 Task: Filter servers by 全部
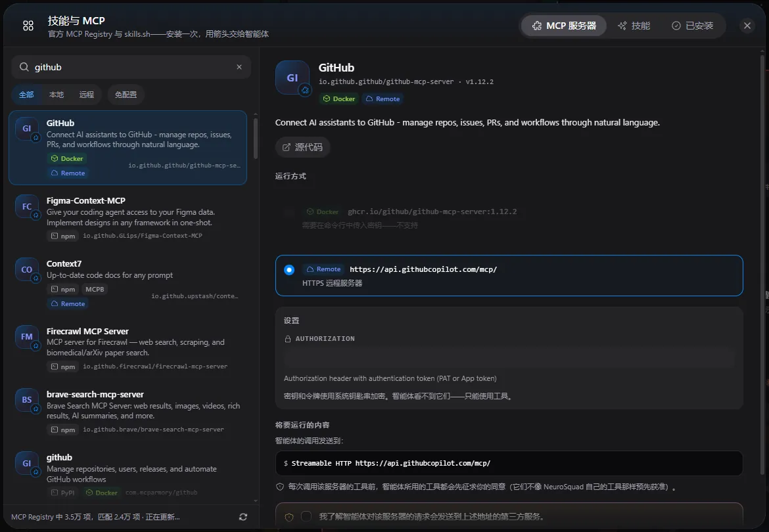26,95
